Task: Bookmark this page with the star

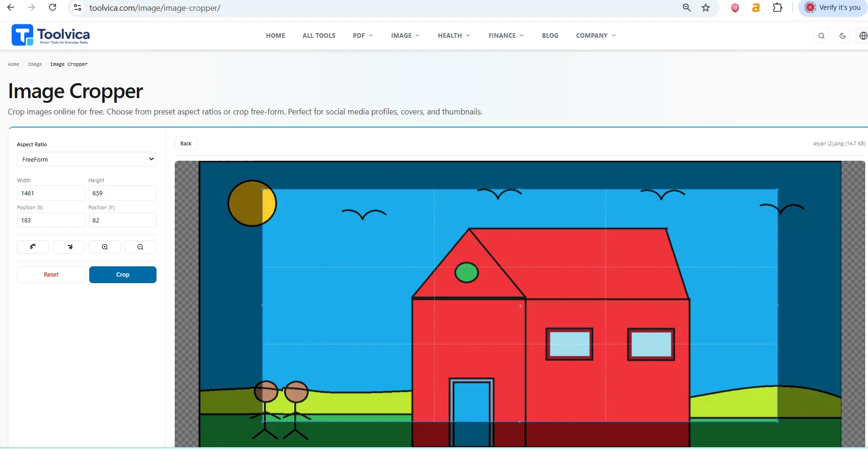Action: (x=705, y=7)
